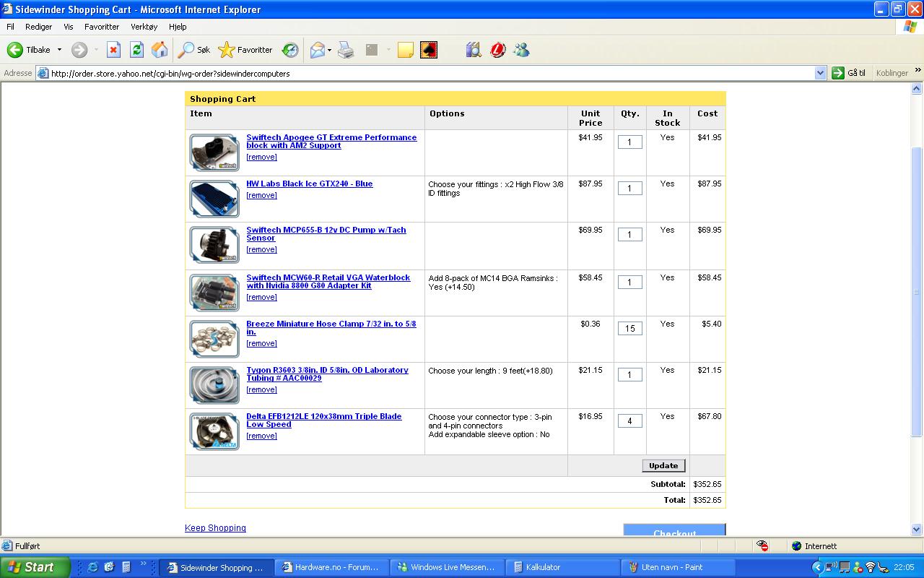
Task: Click the Gå til go button
Action: pyautogui.click(x=849, y=73)
